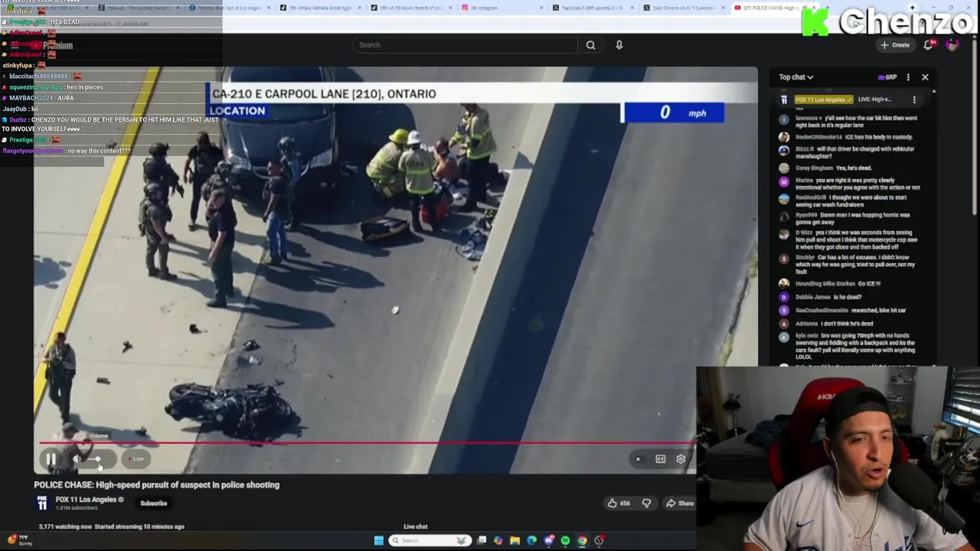Open Copilot from the taskbar
Screen dimensions: 980x551
(x=498, y=540)
